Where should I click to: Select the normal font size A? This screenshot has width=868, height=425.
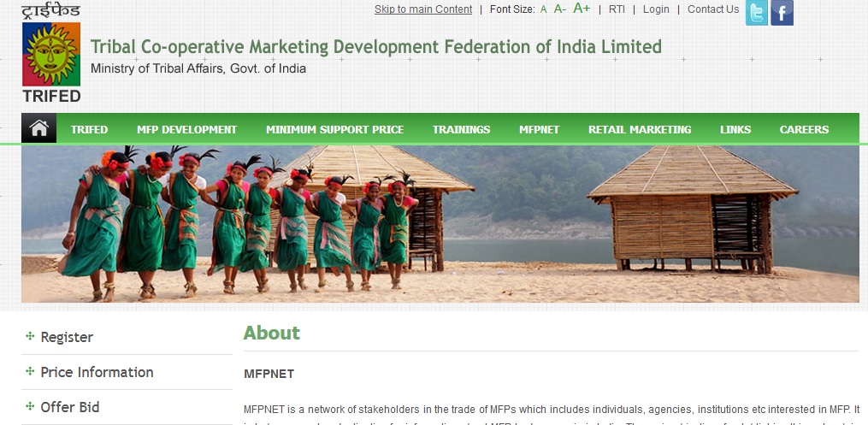point(543,9)
